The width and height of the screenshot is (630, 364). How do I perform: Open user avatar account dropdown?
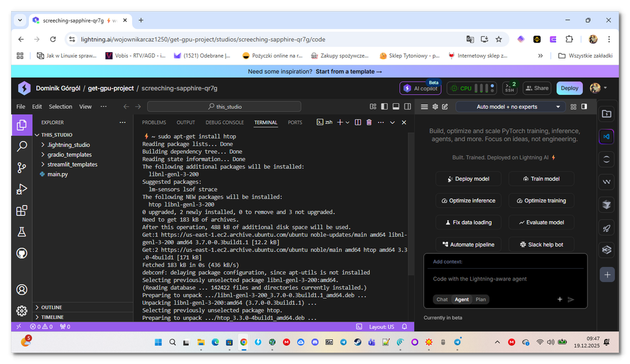pyautogui.click(x=598, y=88)
